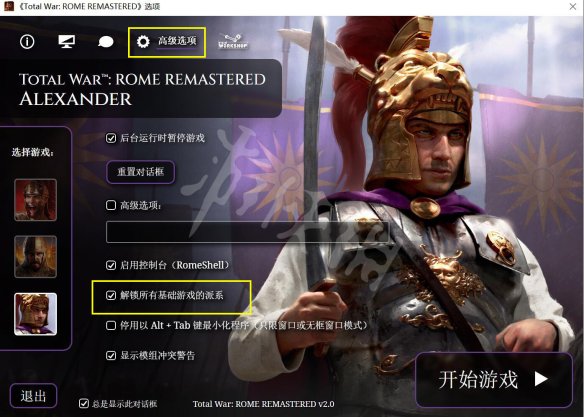Open the Steam Workshop tab
The image size is (584, 417).
(233, 42)
